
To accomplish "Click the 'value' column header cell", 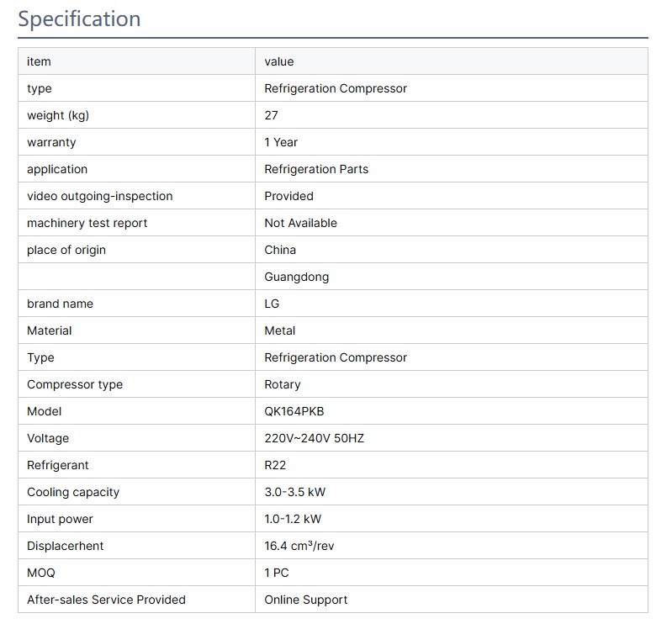I will tap(279, 61).
